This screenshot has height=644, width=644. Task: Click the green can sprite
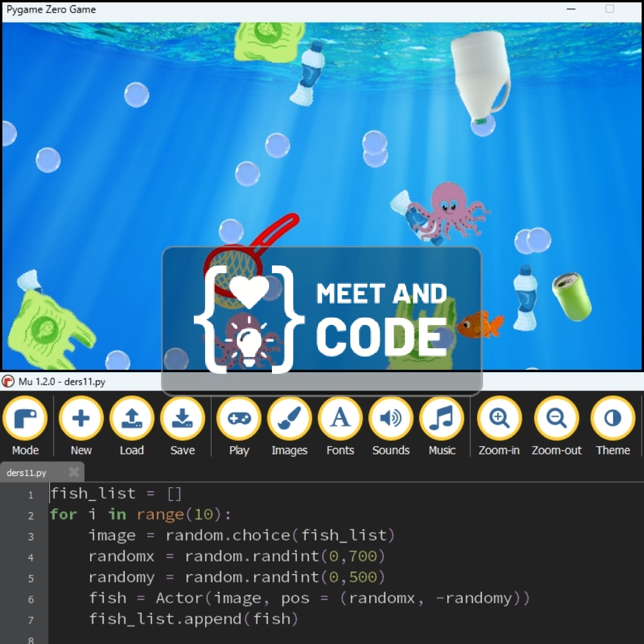click(x=572, y=296)
